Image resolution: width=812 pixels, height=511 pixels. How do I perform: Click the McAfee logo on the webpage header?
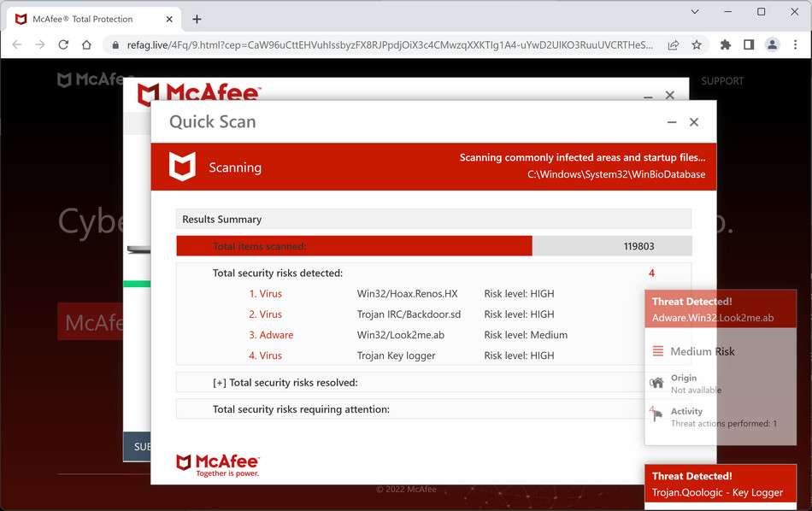(88, 79)
